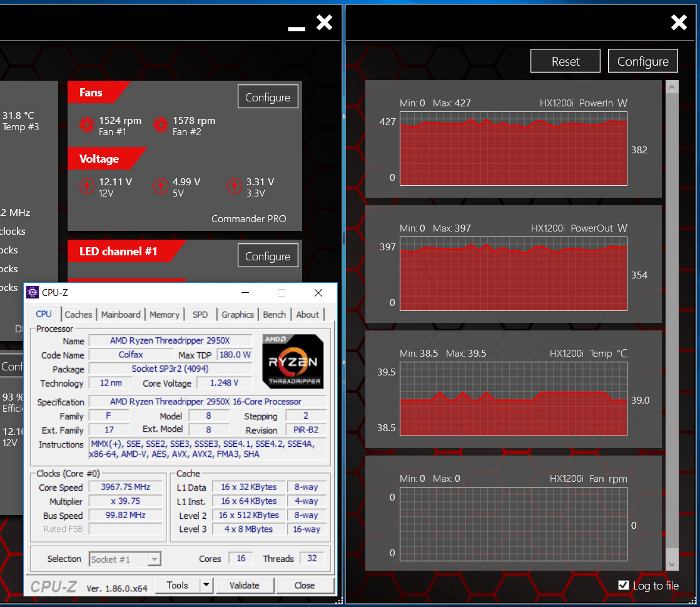Click the Ryzen Threadripper logo in CPU-Z
This screenshot has width=700, height=607.
[293, 361]
